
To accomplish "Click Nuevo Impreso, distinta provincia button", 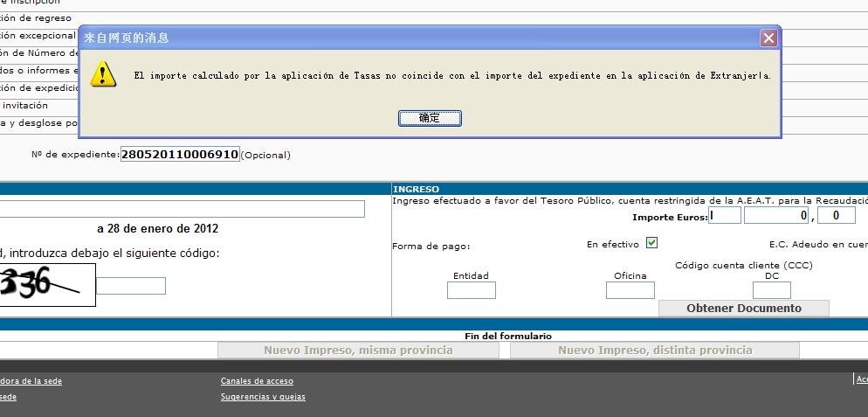I will tap(654, 351).
